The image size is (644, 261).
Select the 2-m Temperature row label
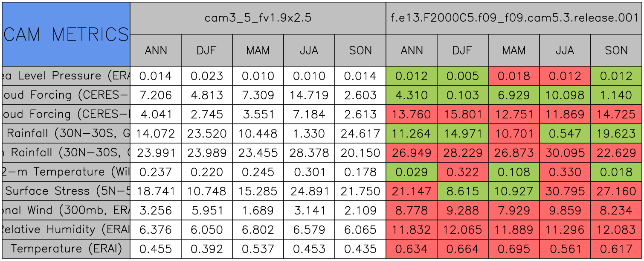(x=66, y=172)
